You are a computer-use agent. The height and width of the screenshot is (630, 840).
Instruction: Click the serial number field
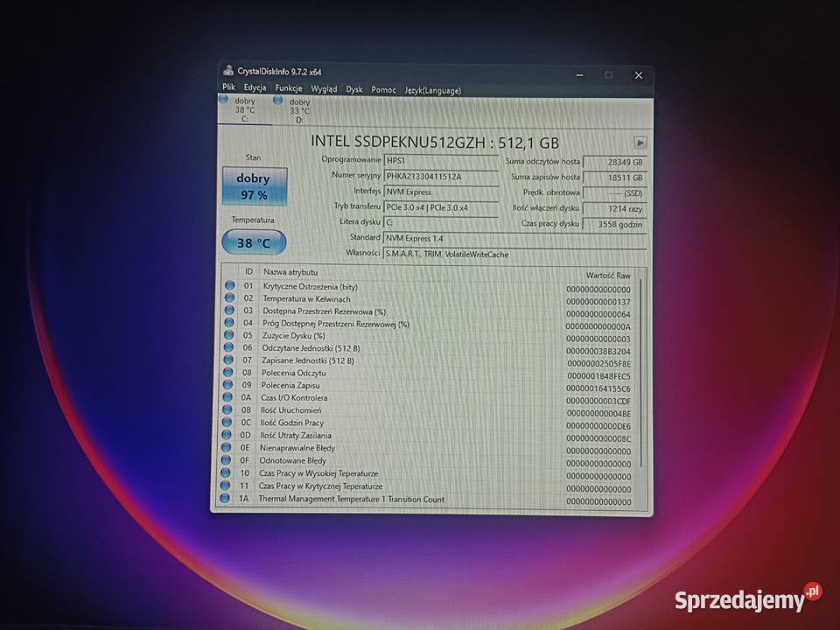click(441, 176)
